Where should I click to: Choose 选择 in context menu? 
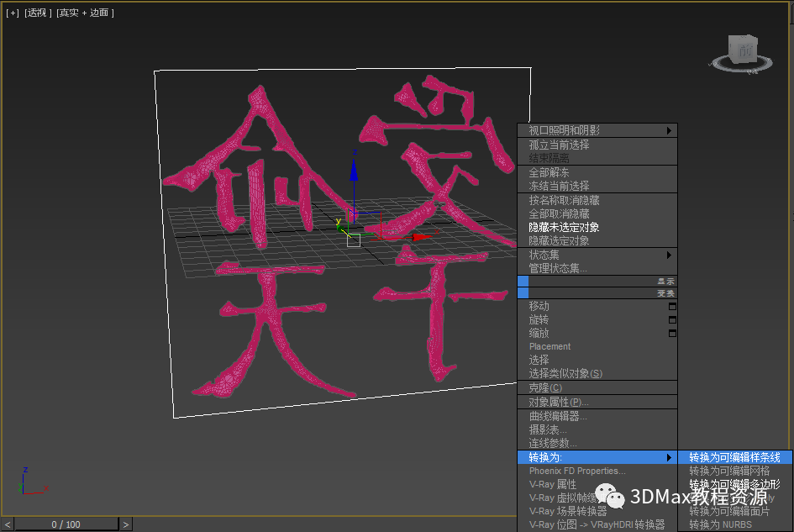(539, 361)
